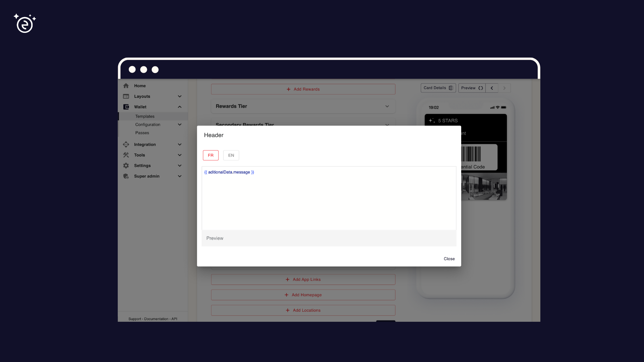Switch to the EN language tab

[x=231, y=155]
